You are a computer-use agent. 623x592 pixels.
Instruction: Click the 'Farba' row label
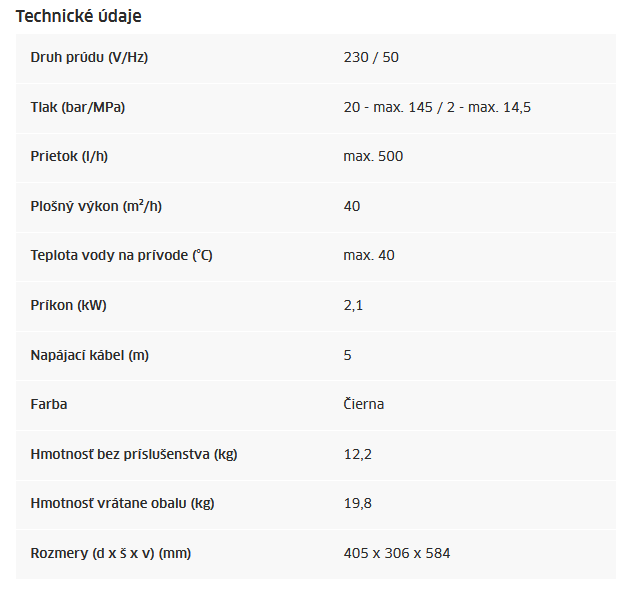49,404
